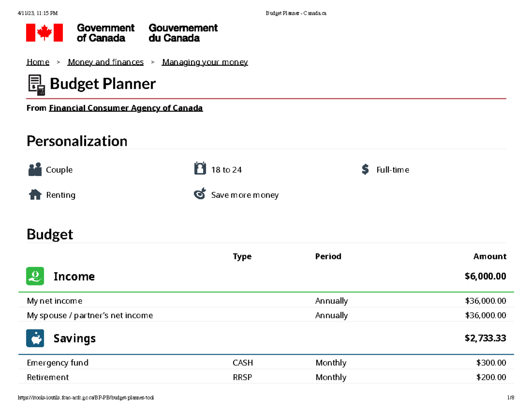Click the spouse's $36,000.00 amount field
532x411 pixels.
point(485,315)
